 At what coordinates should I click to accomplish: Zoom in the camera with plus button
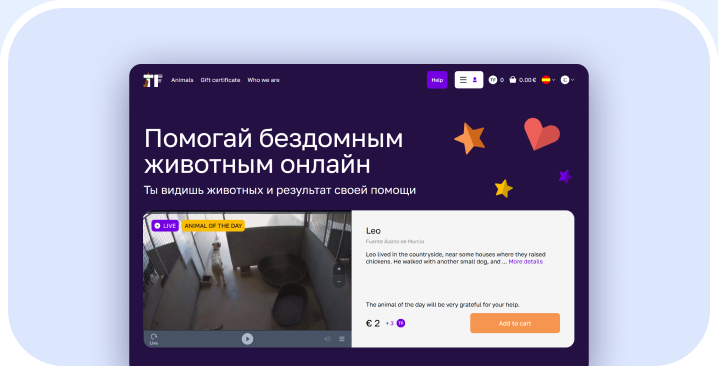coord(339,269)
